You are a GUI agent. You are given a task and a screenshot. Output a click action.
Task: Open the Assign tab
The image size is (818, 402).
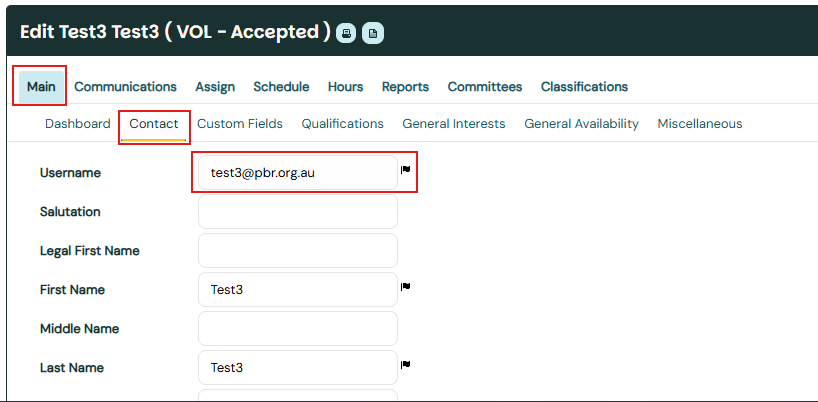(215, 87)
